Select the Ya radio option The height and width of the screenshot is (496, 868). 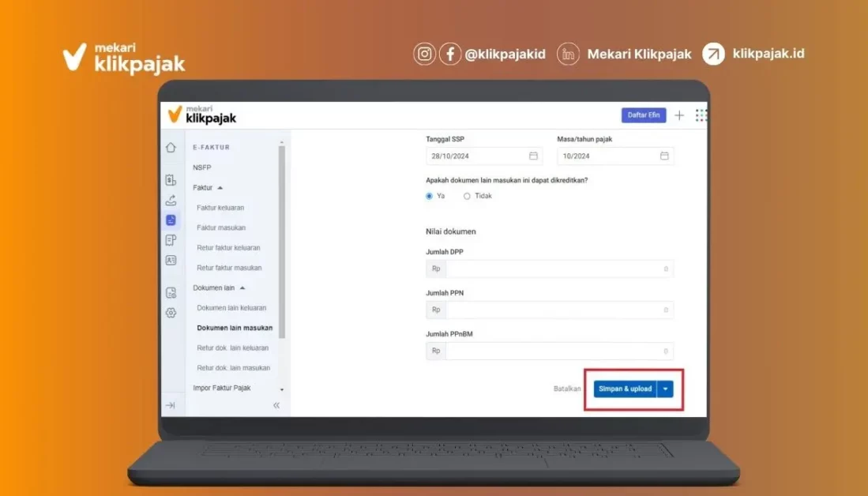pos(429,196)
